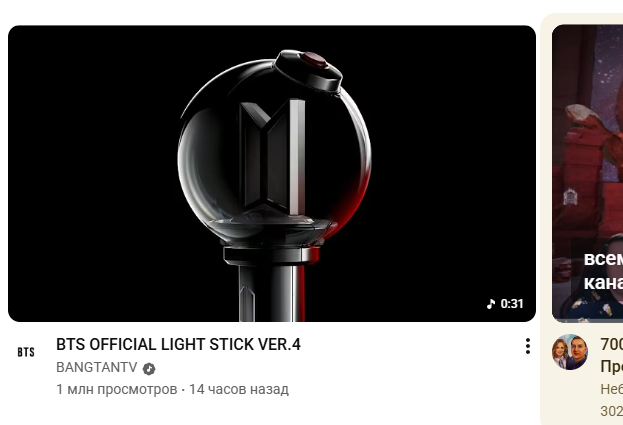Open the video title starting with '700'

point(611,344)
